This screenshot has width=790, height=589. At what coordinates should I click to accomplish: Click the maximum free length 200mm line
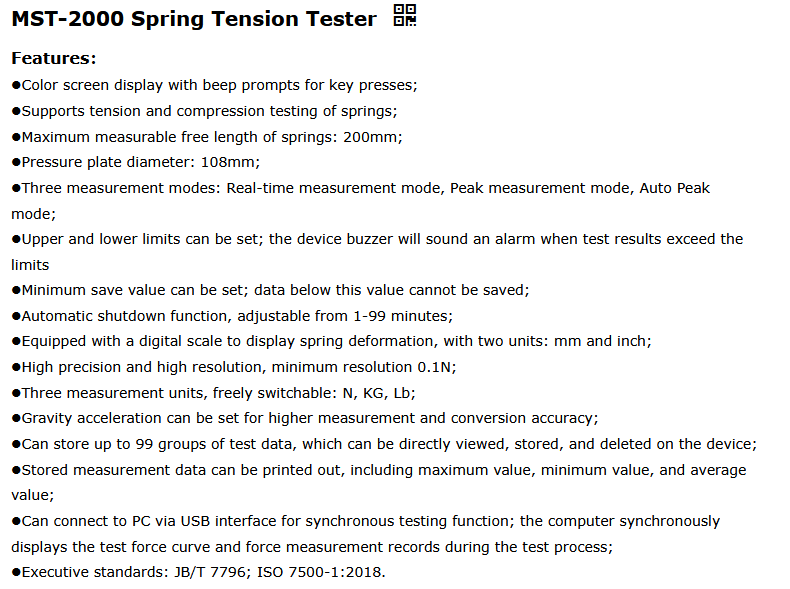coord(207,136)
